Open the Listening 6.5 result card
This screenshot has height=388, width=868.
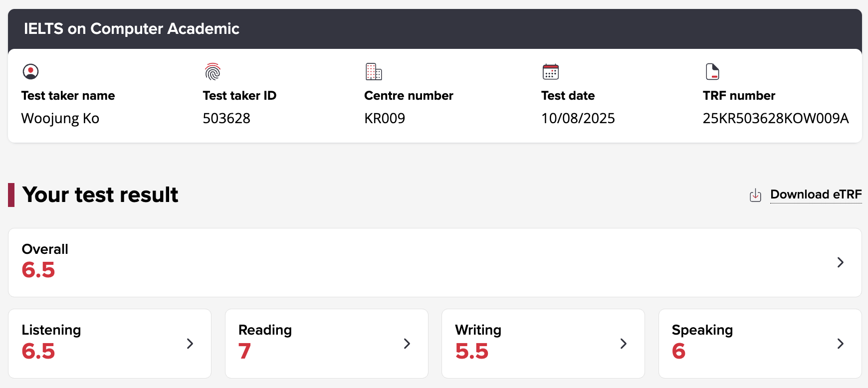pyautogui.click(x=100, y=344)
